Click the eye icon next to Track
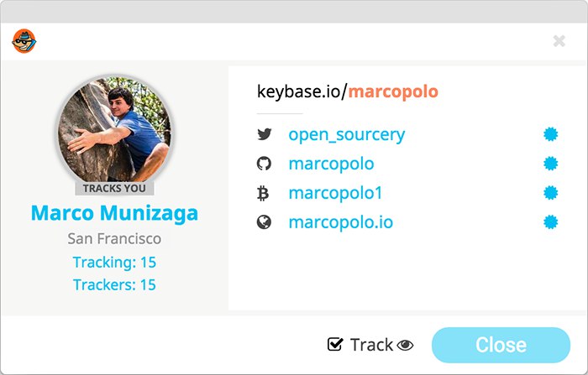The height and width of the screenshot is (375, 588). point(406,345)
